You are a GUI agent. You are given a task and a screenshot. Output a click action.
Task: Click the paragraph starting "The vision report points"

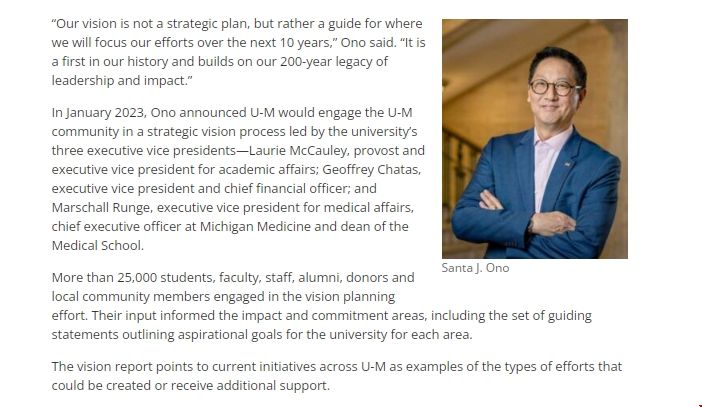(x=336, y=376)
